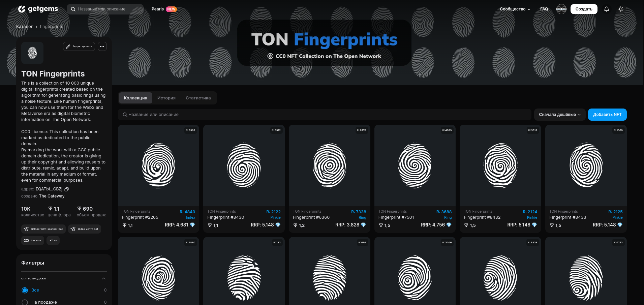
Task: Select the 'Все' sale status radio
Action: 25,290
